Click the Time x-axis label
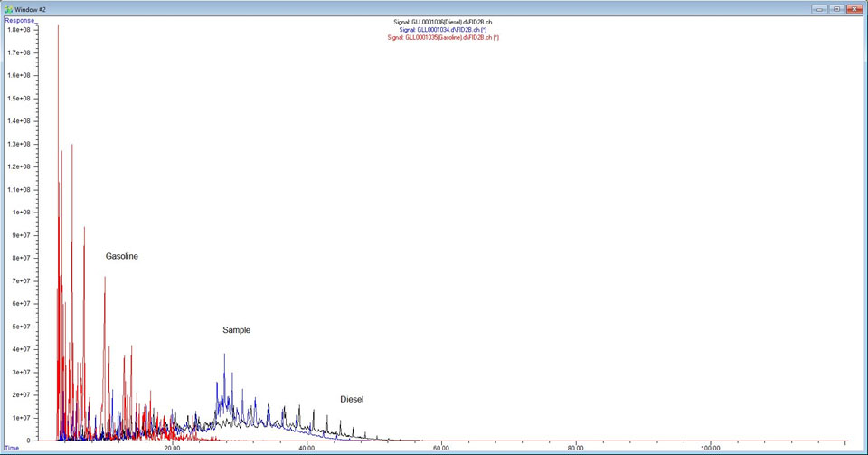Viewport: 868px width, 455px height. [11, 448]
